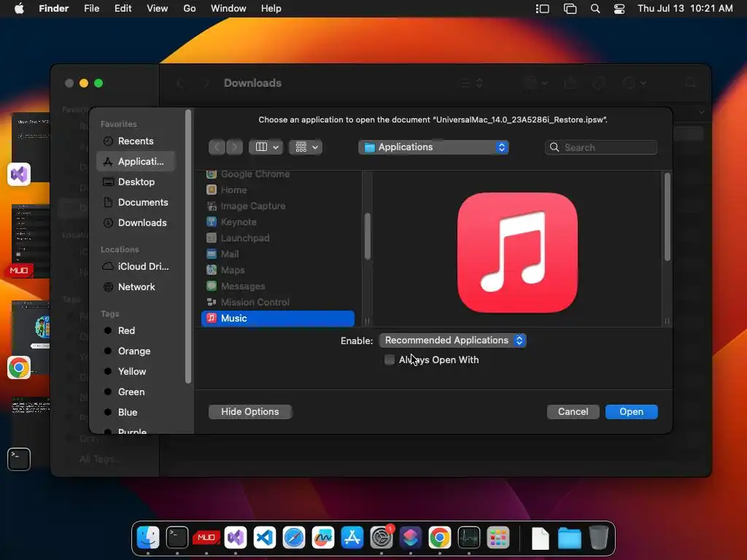Open Google Chrome from the dock
The image size is (747, 560).
point(440,537)
